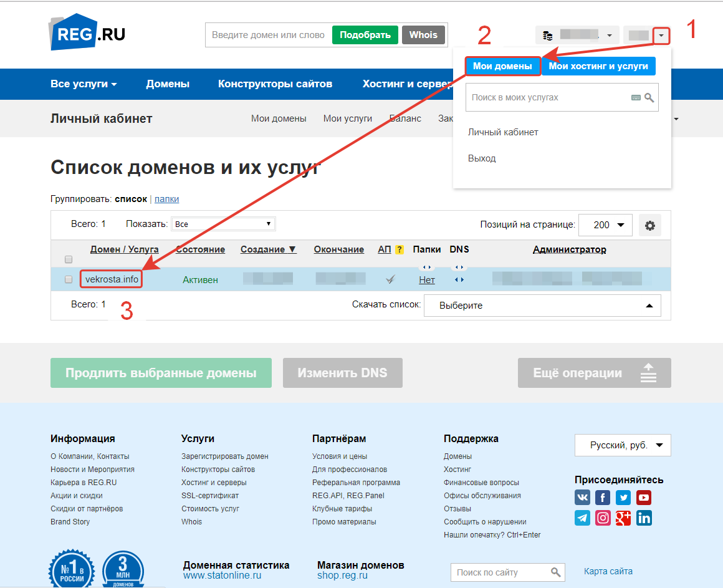The height and width of the screenshot is (588, 723).
Task: Open Сообщить о нарушении footer link
Action: (485, 521)
